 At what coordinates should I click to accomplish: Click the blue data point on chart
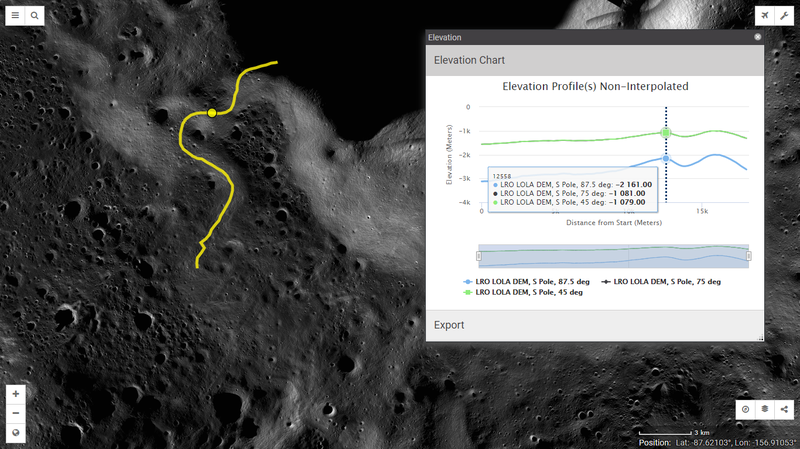tap(666, 159)
